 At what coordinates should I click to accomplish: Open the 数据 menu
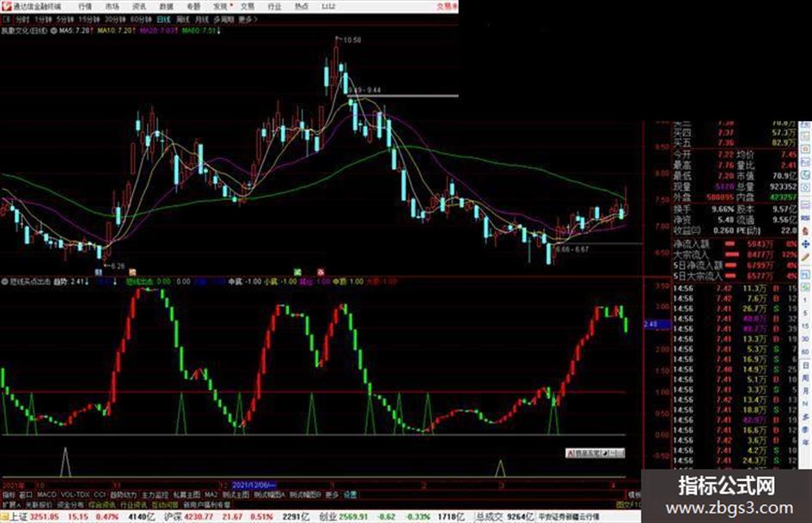(x=166, y=7)
